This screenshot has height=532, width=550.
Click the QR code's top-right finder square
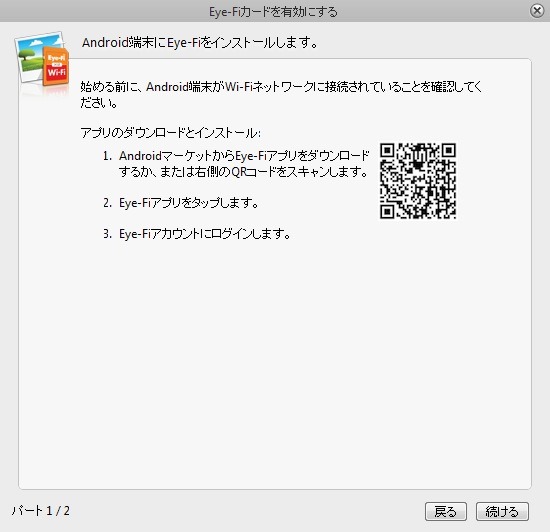click(449, 150)
